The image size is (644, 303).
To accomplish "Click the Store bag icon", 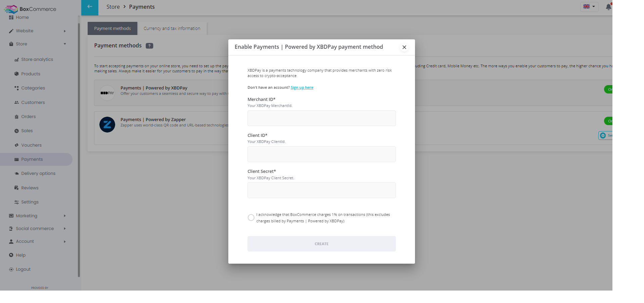I will (11, 44).
